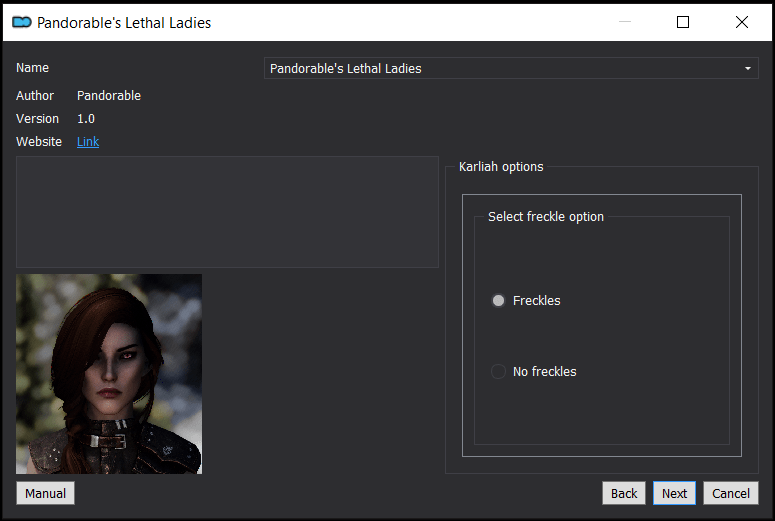Click the 'Karliah options' heading text

point(501,167)
